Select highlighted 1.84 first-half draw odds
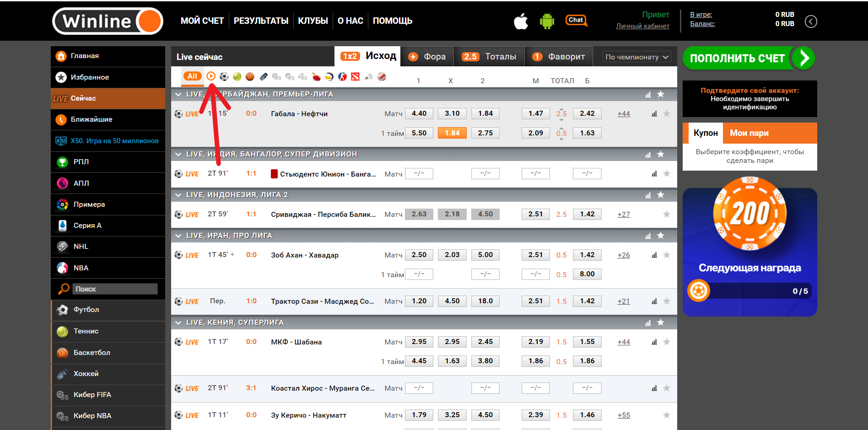 (x=452, y=133)
